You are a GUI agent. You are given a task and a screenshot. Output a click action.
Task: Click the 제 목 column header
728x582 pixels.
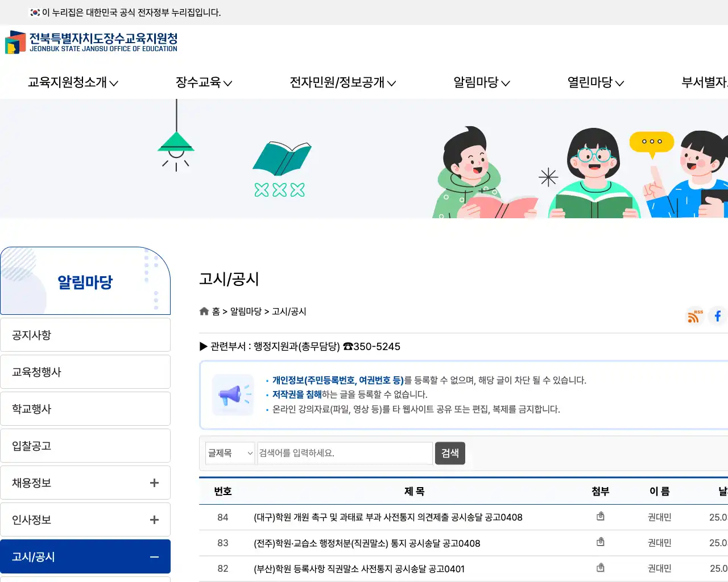(x=414, y=491)
